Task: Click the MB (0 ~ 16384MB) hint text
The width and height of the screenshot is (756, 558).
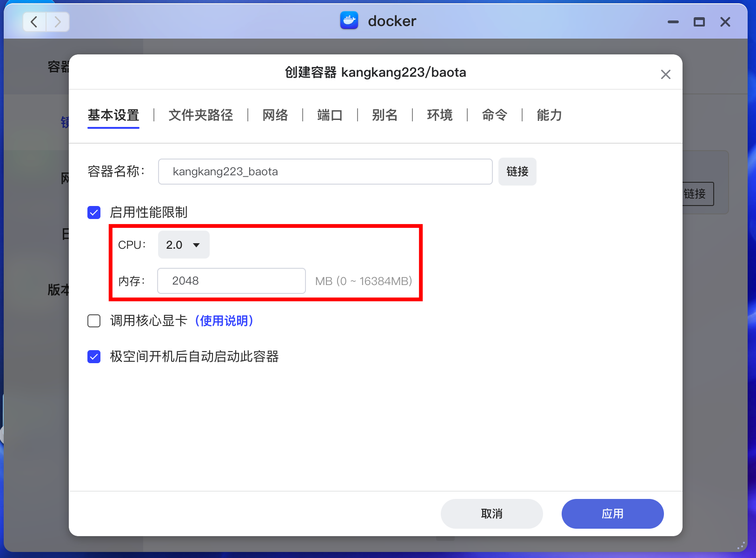Action: tap(364, 281)
